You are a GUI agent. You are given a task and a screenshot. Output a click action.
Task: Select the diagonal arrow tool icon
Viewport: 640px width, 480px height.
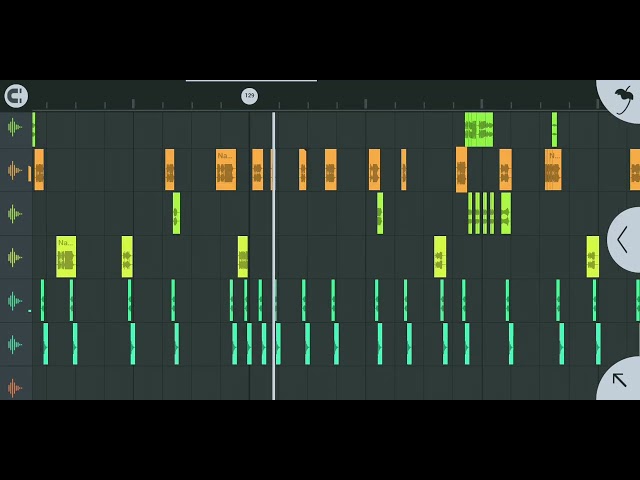click(620, 380)
